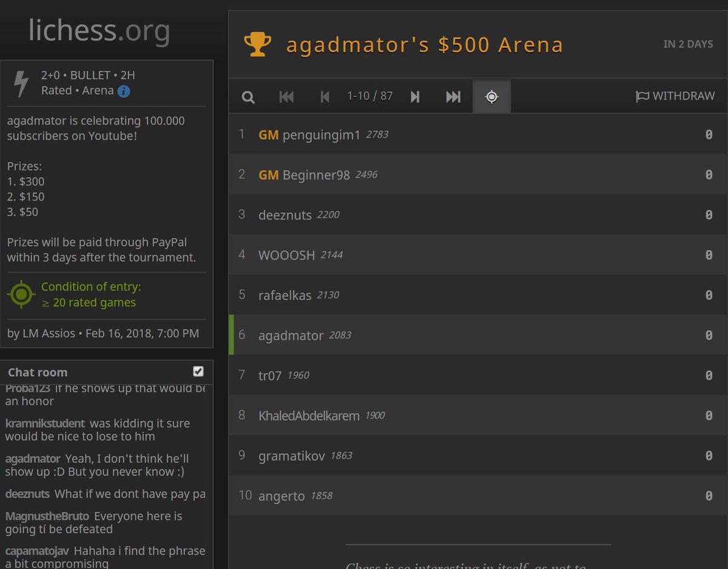Click the green condition of entry target icon
This screenshot has height=569, width=728.
[x=21, y=294]
